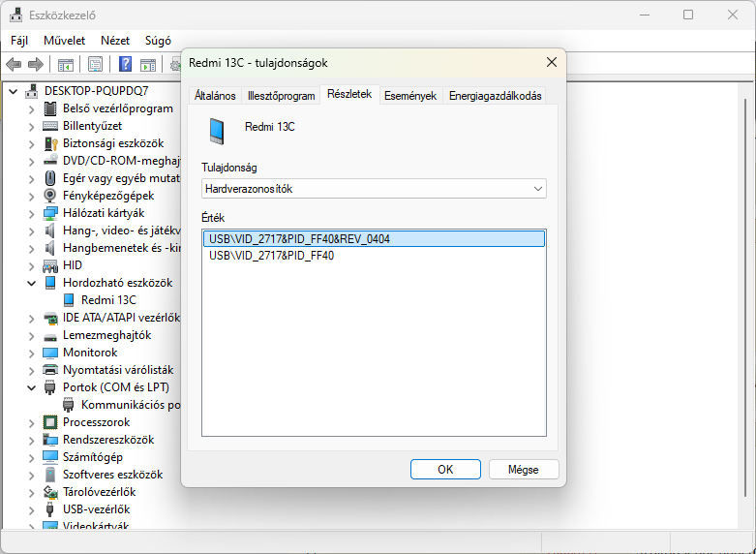This screenshot has height=554, width=756.
Task: Click the Portok connector icon
Action: coord(50,387)
